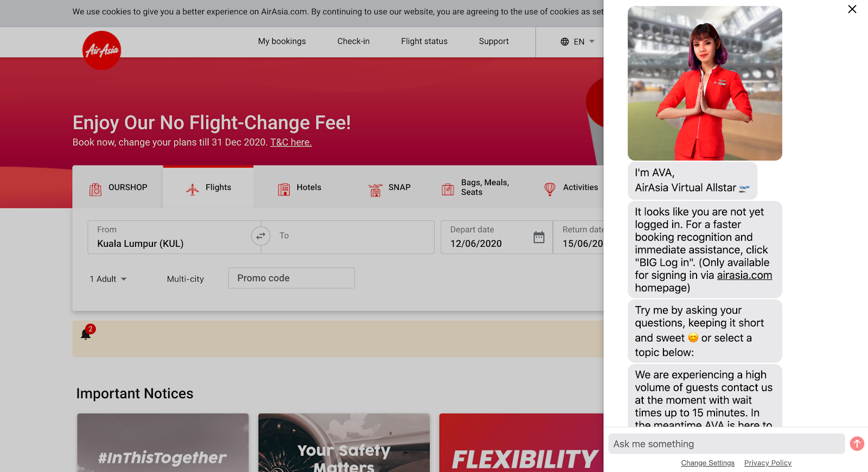This screenshot has width=868, height=472.
Task: Click the SNAP flight-hotel icon
Action: [375, 190]
